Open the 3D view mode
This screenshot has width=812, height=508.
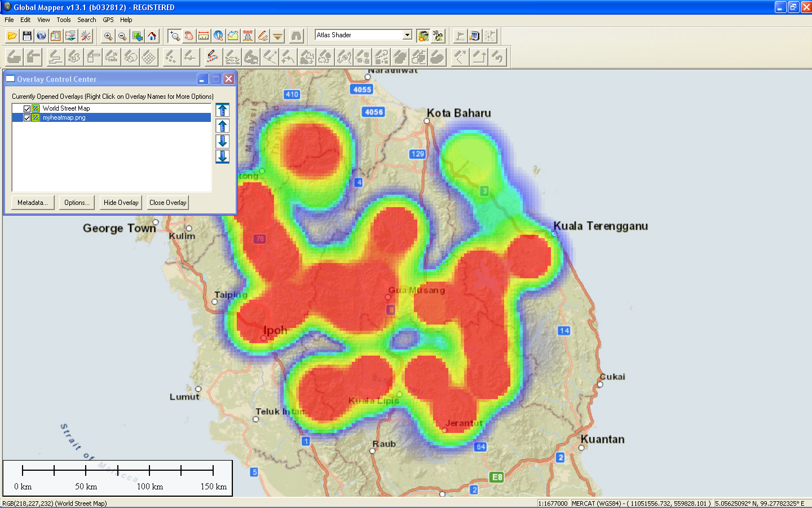point(439,35)
